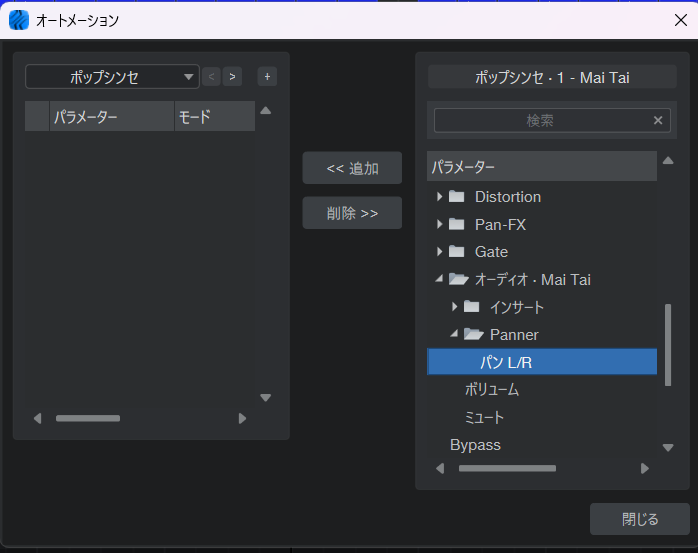Expand the Distortion folder arrow
The image size is (698, 553).
coord(439,196)
